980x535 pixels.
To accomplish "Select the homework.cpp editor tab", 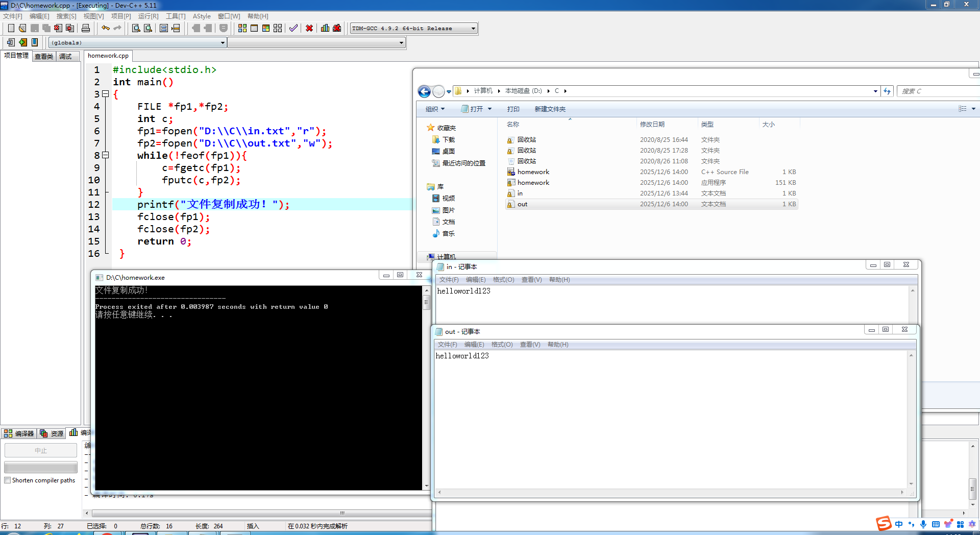I will 108,56.
